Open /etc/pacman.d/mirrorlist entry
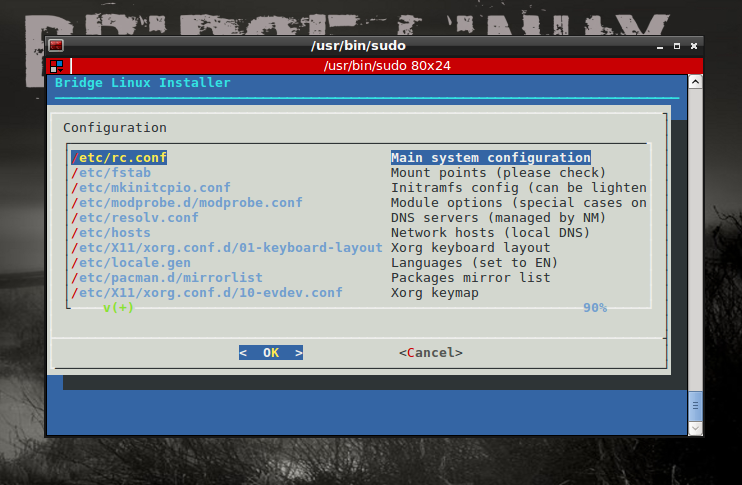 (x=167, y=278)
